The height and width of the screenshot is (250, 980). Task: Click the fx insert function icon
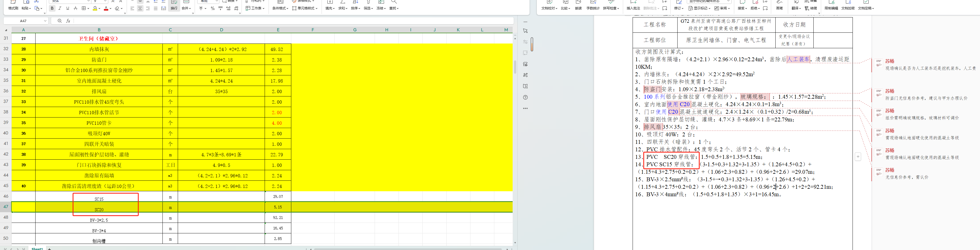click(68, 21)
